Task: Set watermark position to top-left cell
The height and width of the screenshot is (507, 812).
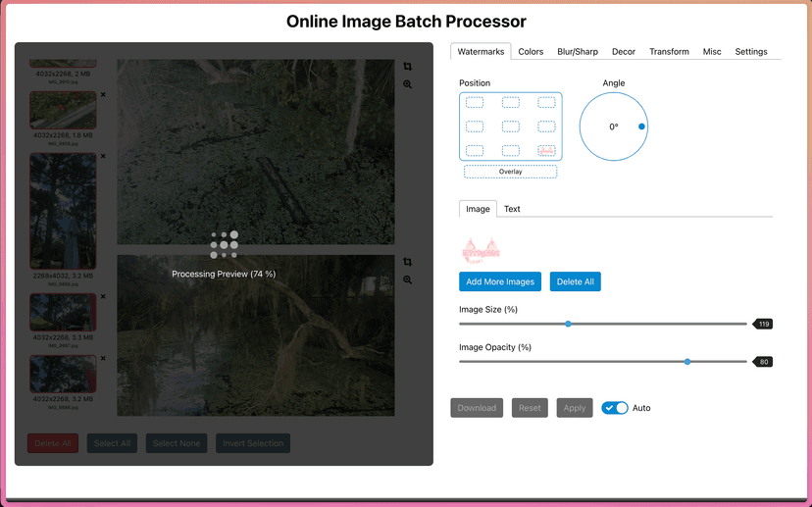Action: click(x=475, y=103)
